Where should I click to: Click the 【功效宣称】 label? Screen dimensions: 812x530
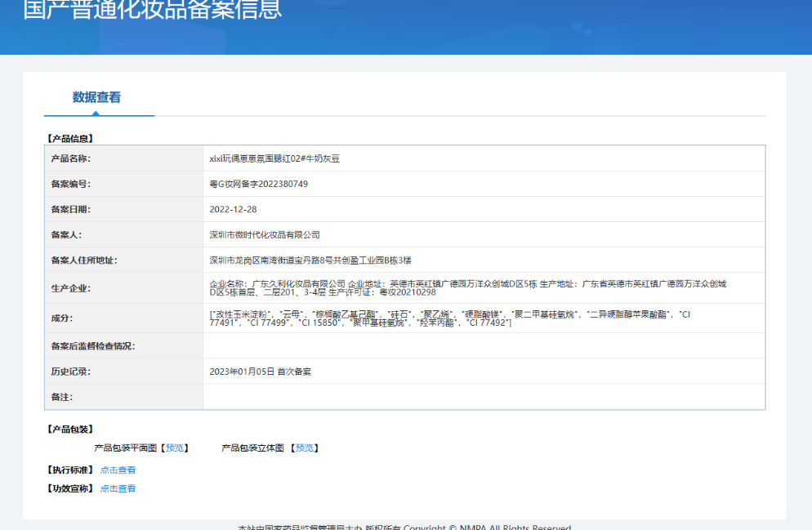tap(70, 488)
